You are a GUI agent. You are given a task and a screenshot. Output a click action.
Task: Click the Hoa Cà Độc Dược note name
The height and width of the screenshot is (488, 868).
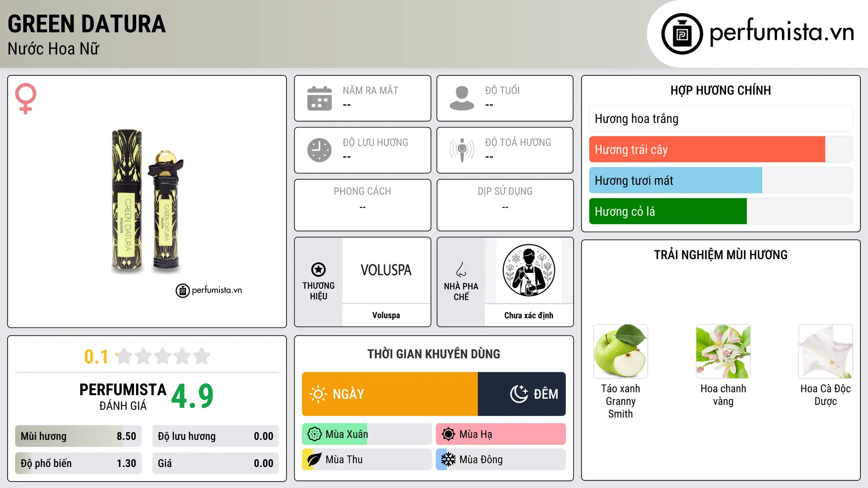tap(826, 395)
